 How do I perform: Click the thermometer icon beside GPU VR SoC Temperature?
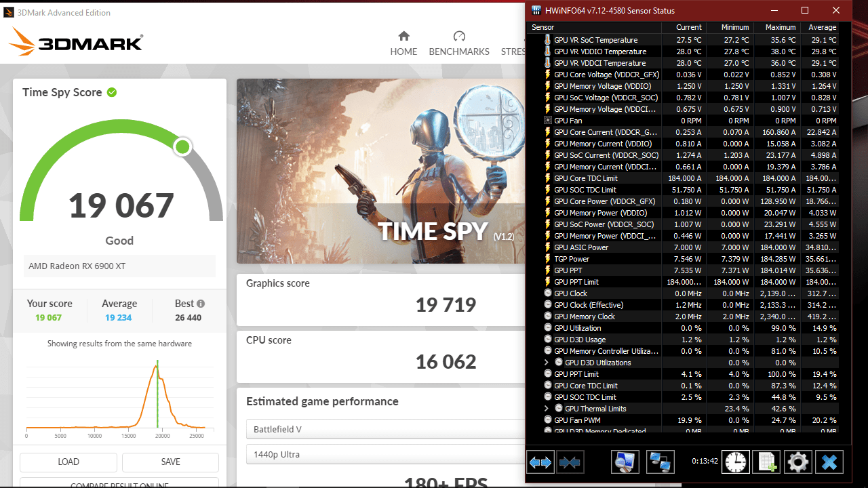(x=548, y=40)
